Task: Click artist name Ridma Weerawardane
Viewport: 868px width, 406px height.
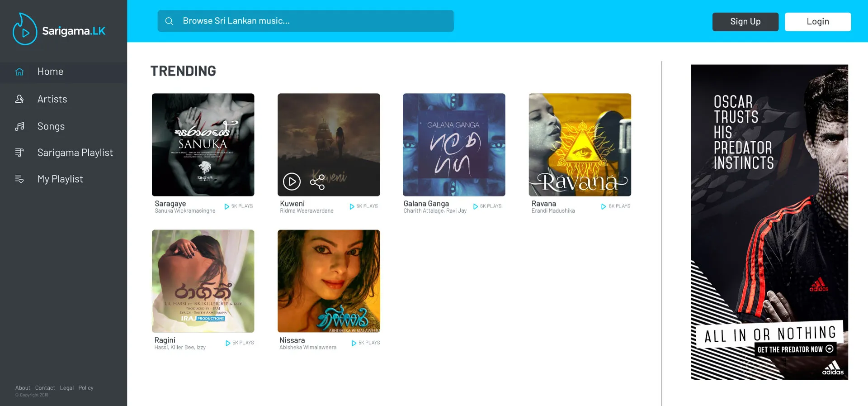Action: [x=307, y=211]
